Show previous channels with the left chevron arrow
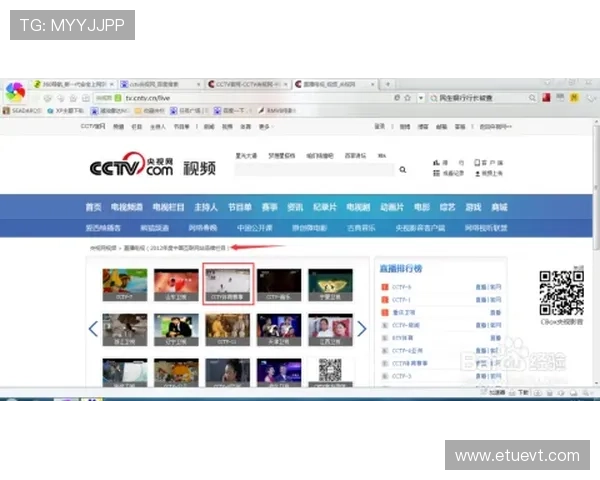The width and height of the screenshot is (600, 480). pyautogui.click(x=93, y=328)
